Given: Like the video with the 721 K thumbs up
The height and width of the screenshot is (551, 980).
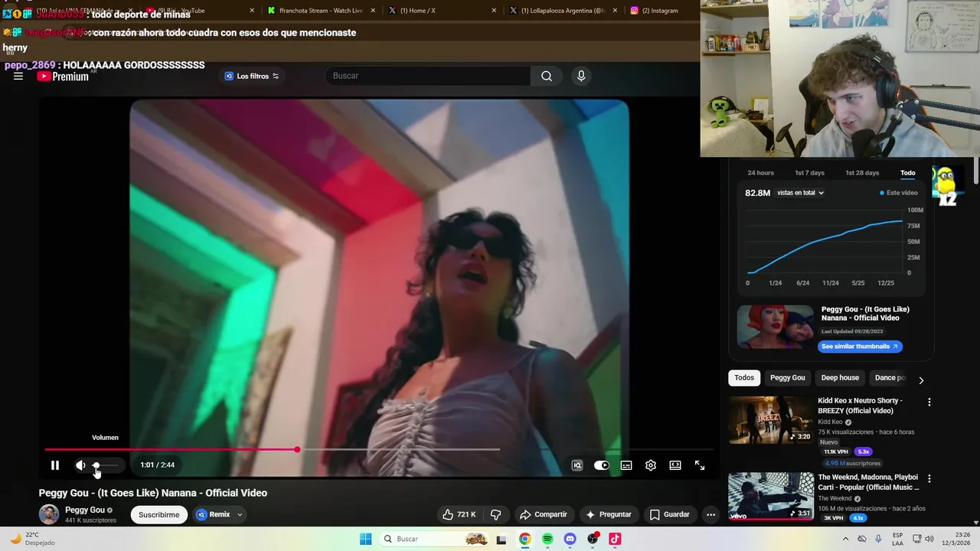Looking at the screenshot, I should (459, 514).
